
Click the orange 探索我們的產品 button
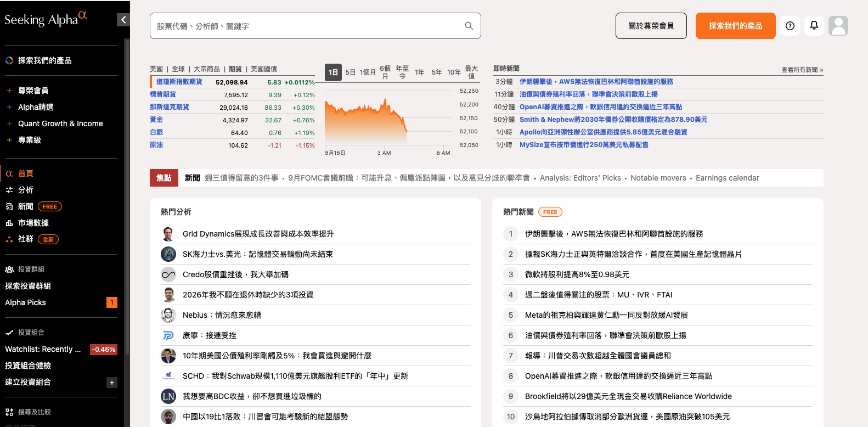(x=736, y=26)
